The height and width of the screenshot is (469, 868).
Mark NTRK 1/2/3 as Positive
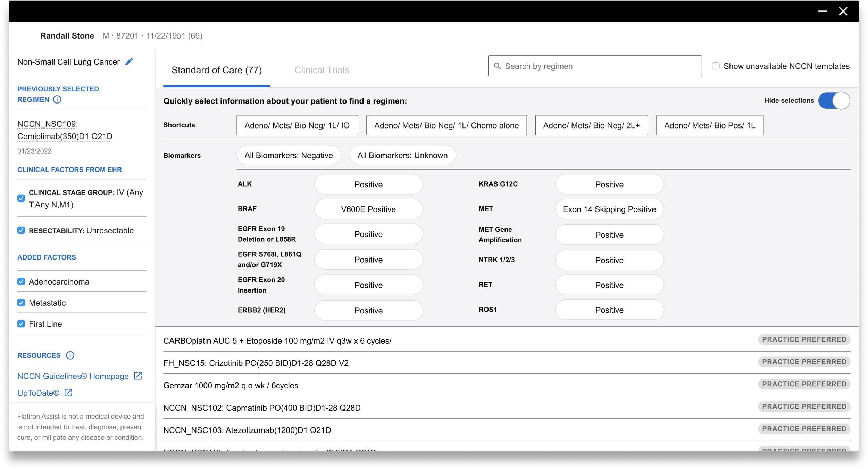[x=609, y=260]
